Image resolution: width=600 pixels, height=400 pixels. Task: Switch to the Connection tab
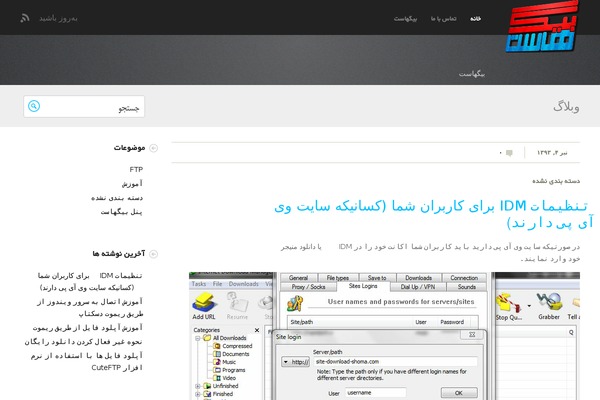(x=464, y=278)
